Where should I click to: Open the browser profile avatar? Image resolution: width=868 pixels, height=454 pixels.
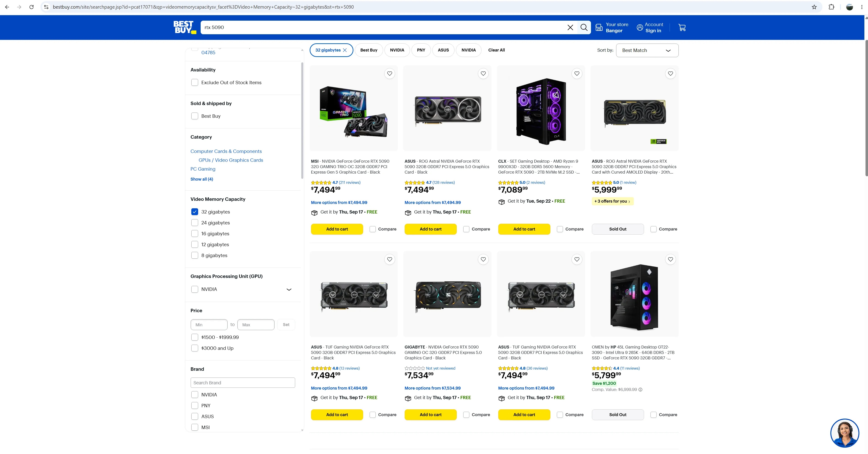[849, 7]
